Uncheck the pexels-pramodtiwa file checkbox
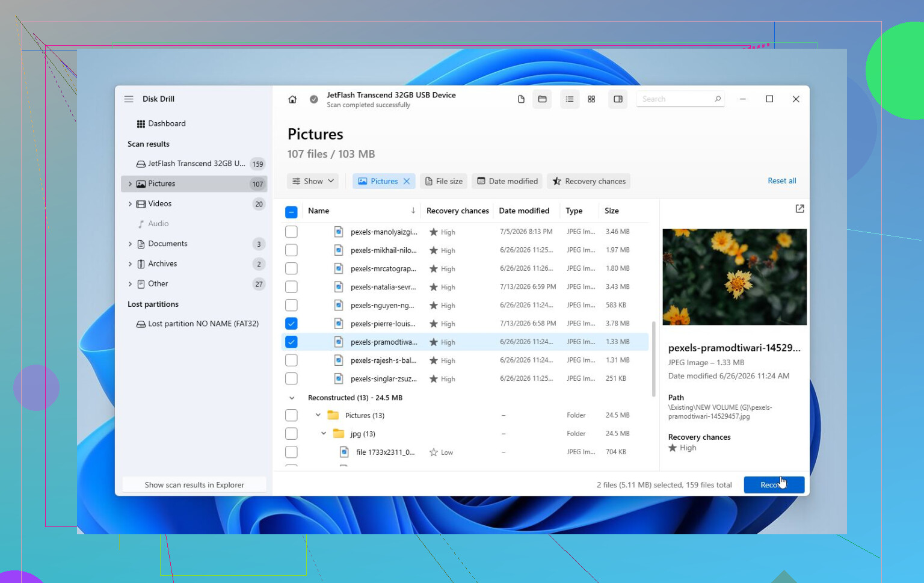This screenshot has width=924, height=583. coord(291,342)
